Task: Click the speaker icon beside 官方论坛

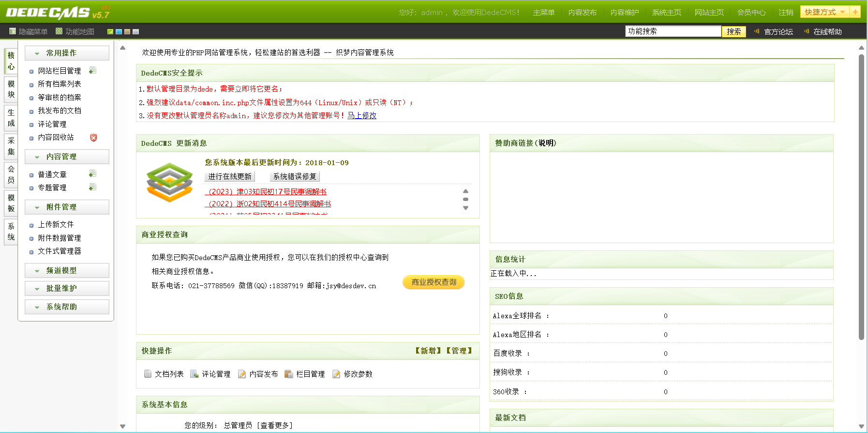Action: (757, 31)
